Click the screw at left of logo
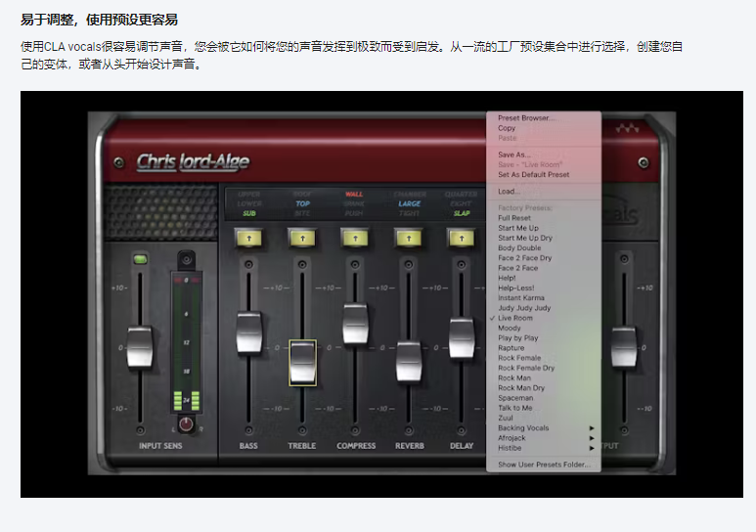 coord(118,162)
